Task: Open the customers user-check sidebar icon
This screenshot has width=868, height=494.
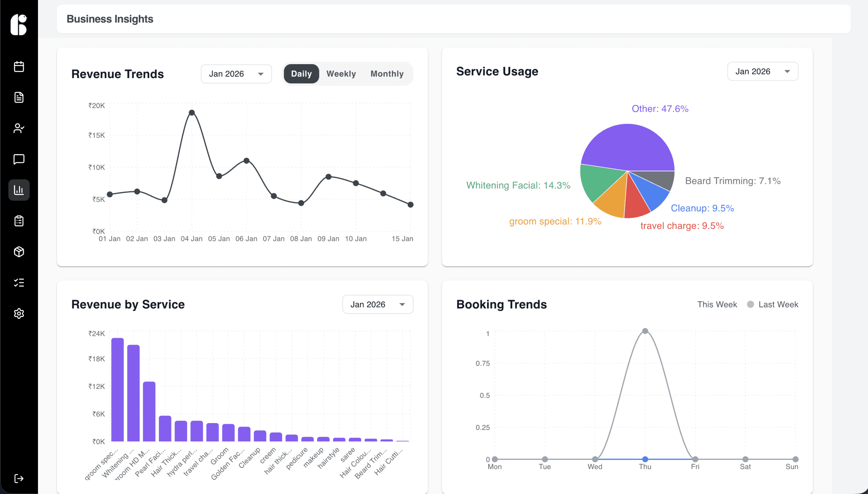Action: (19, 128)
